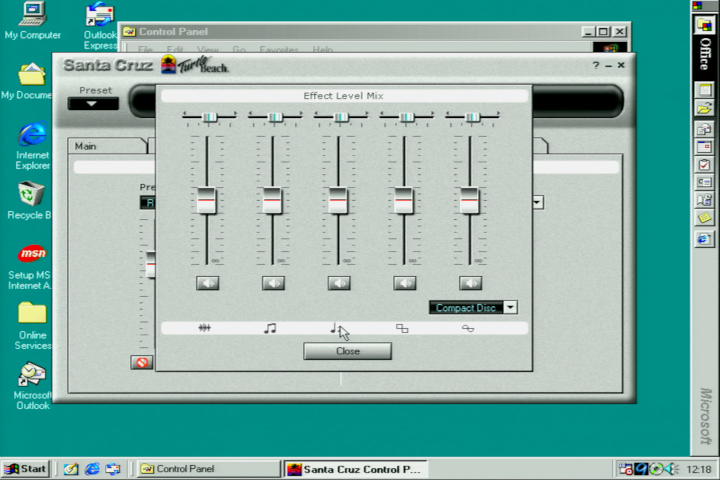The height and width of the screenshot is (480, 720).
Task: Click the vertical fader of the second channel
Action: tap(272, 200)
